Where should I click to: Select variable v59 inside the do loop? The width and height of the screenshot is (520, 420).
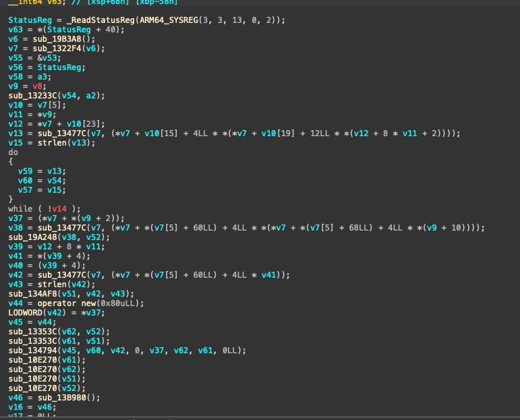25,171
